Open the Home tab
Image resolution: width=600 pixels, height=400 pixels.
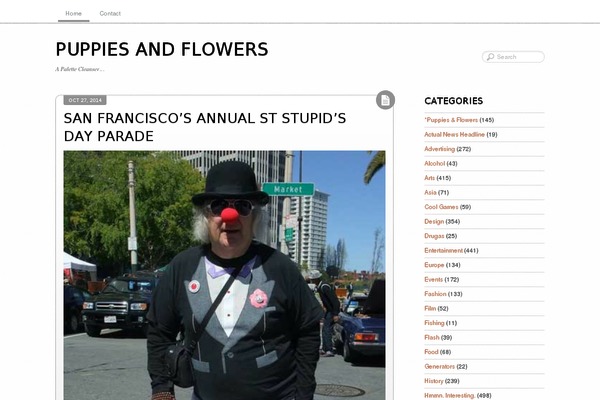point(73,13)
